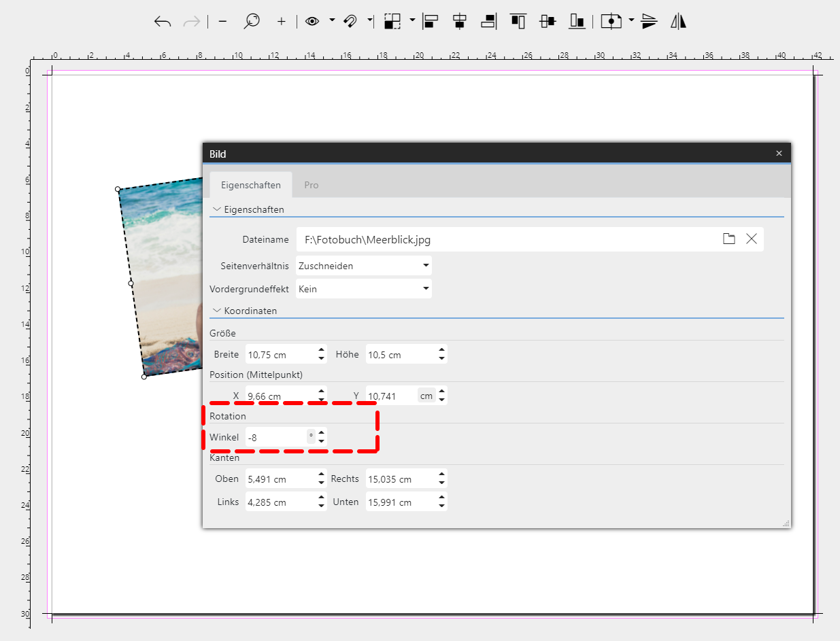Image resolution: width=840 pixels, height=641 pixels.
Task: Flip image horizontally with mirror icon
Action: point(678,22)
